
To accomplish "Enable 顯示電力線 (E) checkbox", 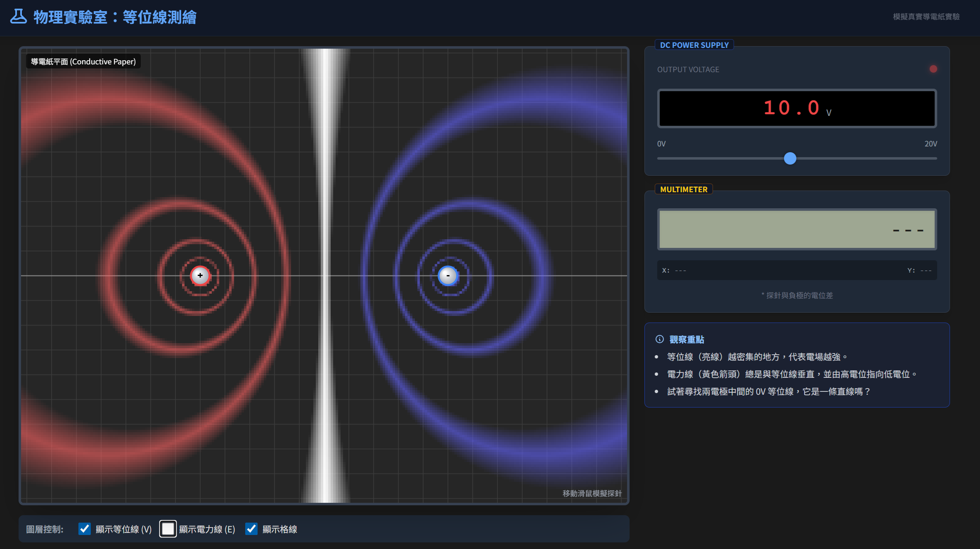I will tap(168, 529).
